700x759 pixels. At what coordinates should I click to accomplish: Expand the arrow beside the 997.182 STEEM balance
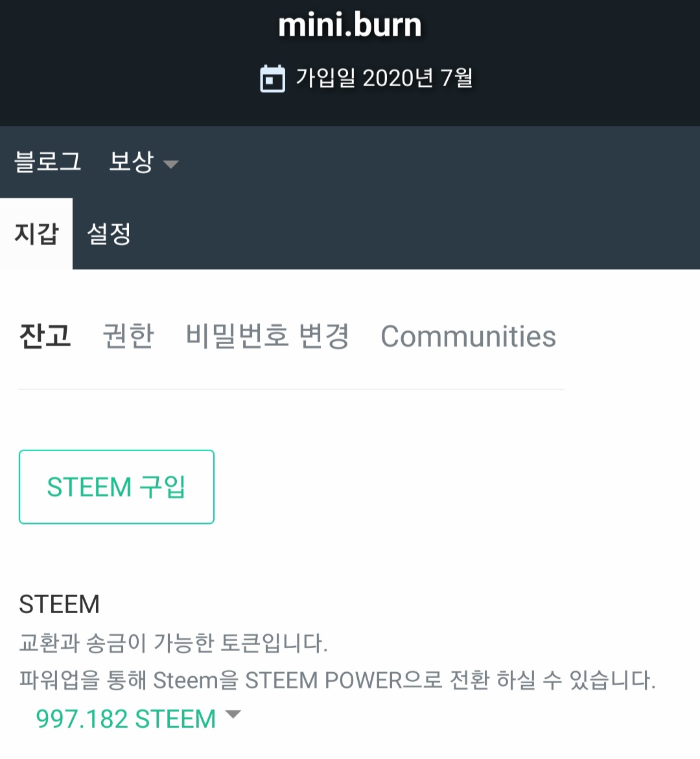233,714
